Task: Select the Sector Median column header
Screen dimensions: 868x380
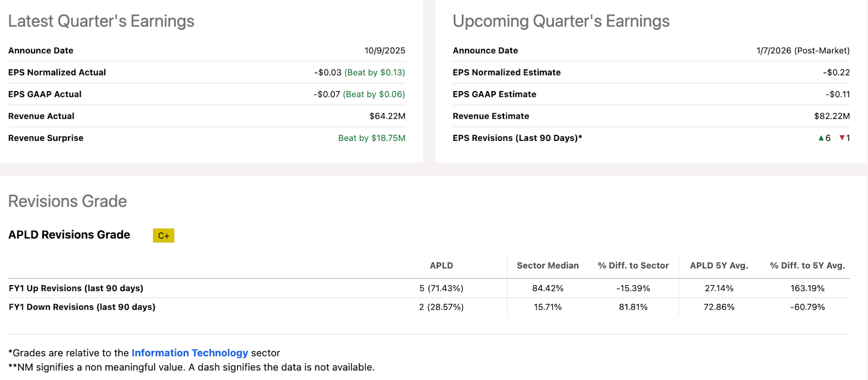Action: [547, 266]
